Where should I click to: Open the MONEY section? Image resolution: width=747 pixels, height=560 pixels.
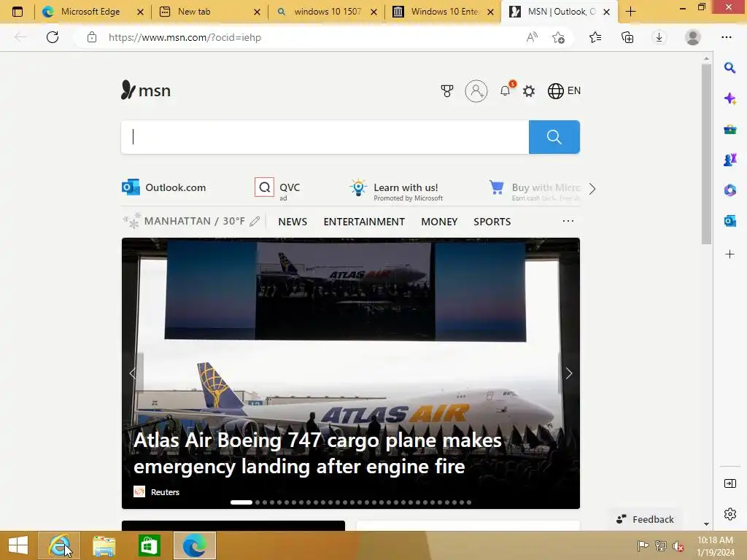click(439, 222)
